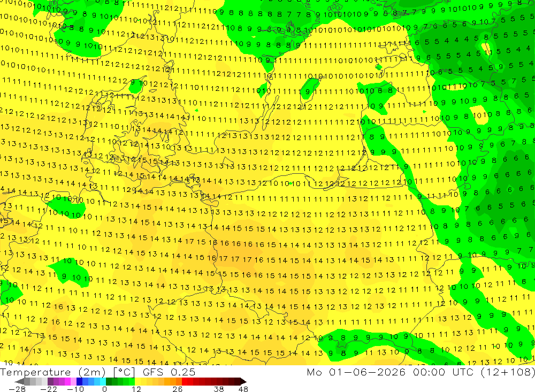This screenshot has height=392, width=535.
Task: Click the dark blue swatch in the legend
Action: tap(80, 381)
